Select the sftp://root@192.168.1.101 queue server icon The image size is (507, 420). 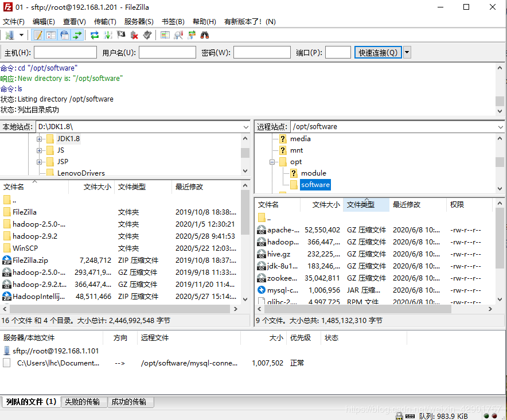pos(7,351)
